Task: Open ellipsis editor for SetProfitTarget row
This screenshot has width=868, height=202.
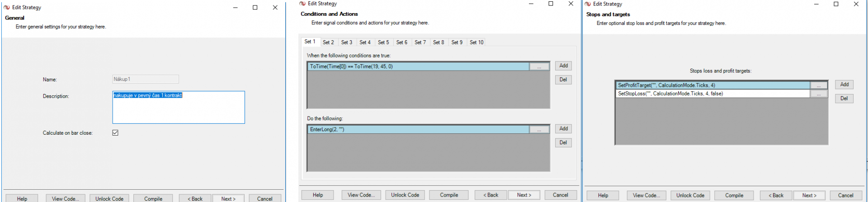Action: (x=819, y=85)
